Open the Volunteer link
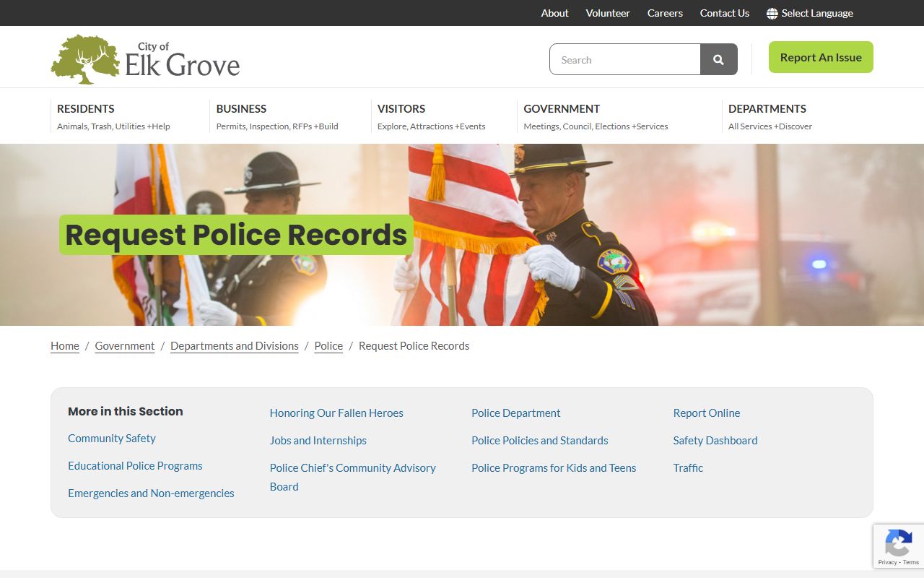 click(608, 13)
